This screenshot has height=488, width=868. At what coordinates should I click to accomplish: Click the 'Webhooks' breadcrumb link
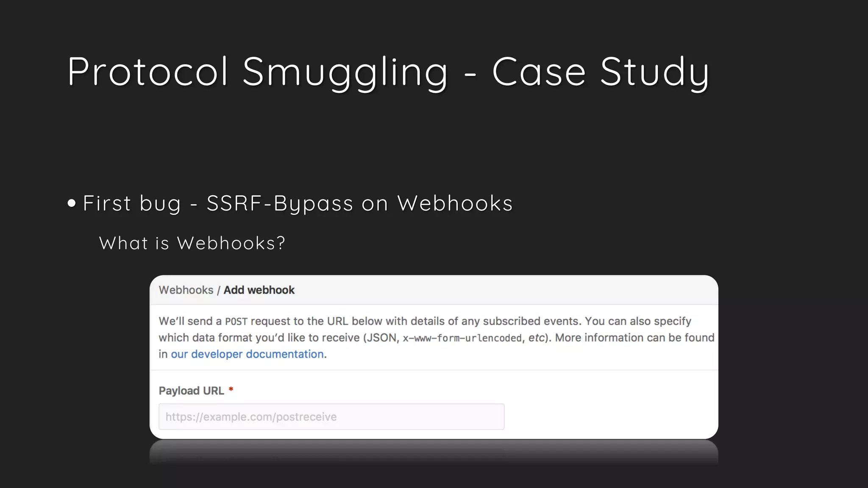186,290
